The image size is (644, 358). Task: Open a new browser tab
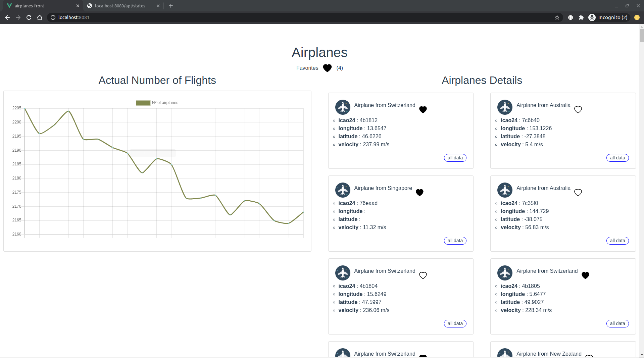click(x=171, y=6)
